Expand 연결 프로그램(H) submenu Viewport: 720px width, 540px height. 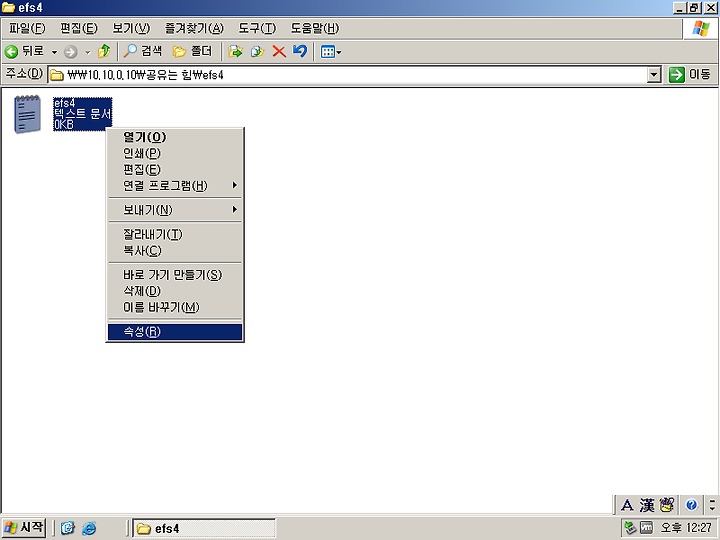pyautogui.click(x=175, y=186)
